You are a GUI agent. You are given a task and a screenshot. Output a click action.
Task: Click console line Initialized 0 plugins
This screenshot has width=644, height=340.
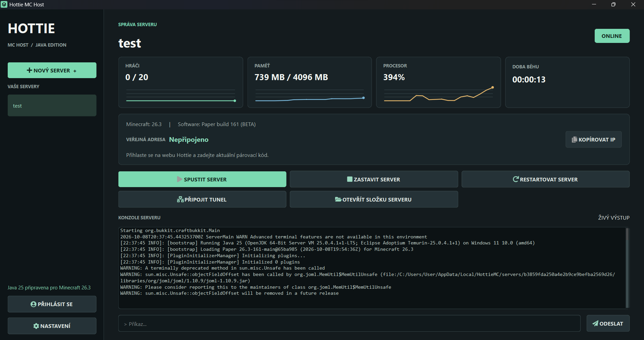[210, 262]
